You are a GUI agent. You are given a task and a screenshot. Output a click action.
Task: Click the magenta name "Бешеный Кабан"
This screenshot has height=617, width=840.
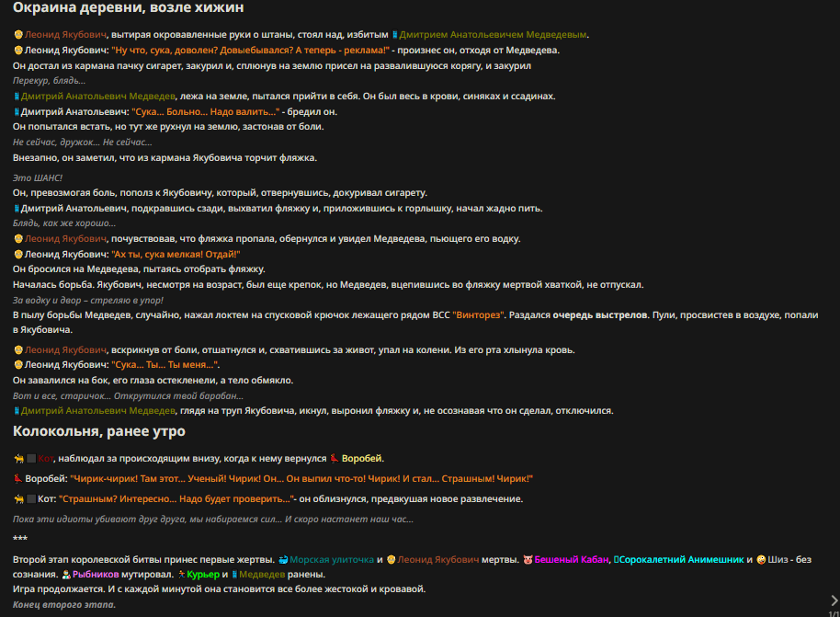572,559
